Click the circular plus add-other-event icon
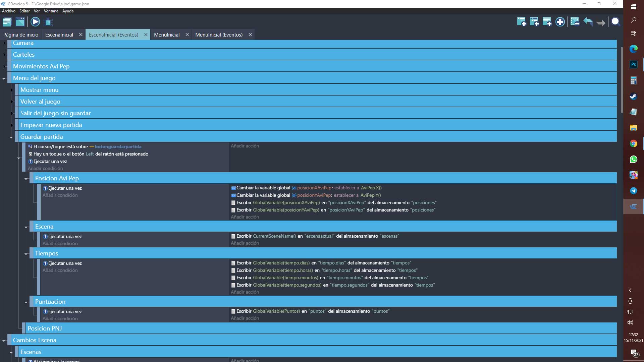This screenshot has height=362, width=644. tap(560, 22)
